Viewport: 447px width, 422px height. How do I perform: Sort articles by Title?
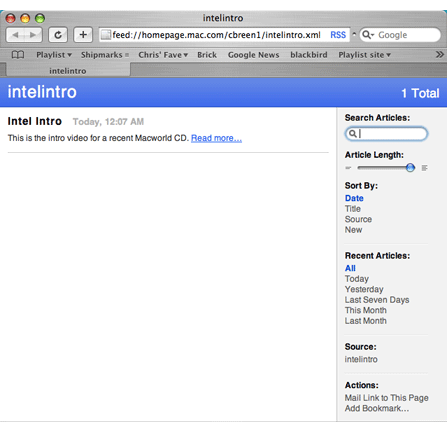[x=353, y=209]
